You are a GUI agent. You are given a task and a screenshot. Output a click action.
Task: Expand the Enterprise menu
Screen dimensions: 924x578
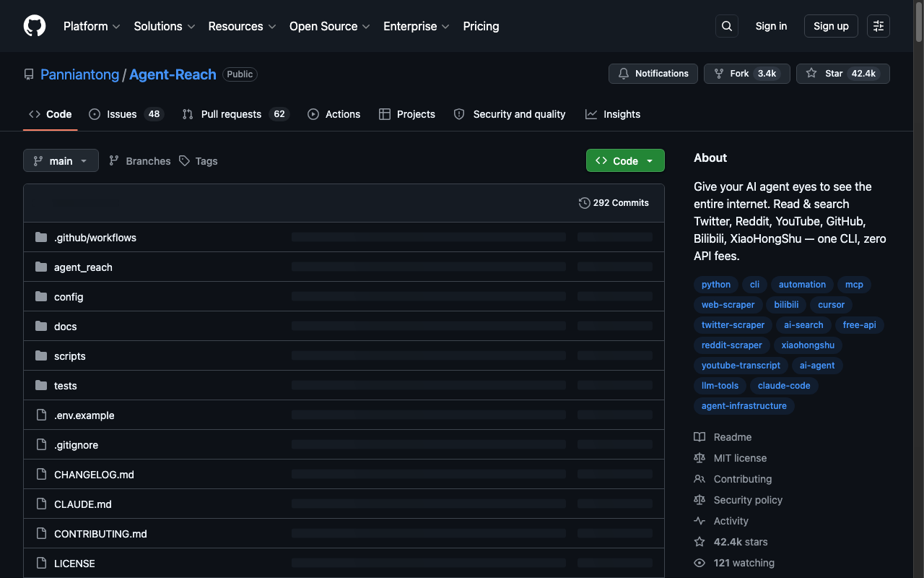[417, 26]
